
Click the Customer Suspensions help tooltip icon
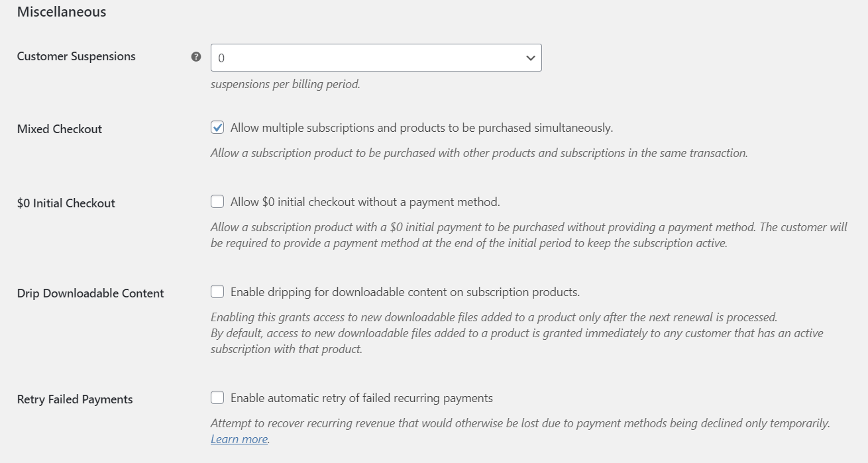pos(196,57)
